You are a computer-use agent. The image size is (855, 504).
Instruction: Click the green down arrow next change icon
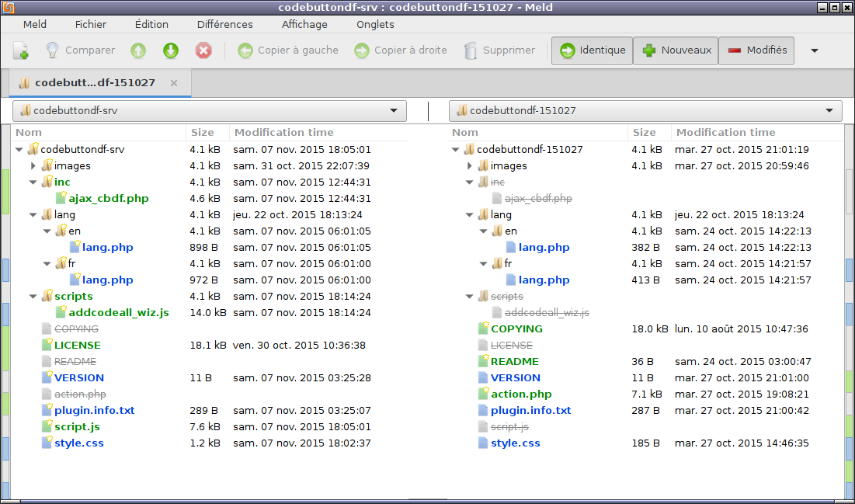point(171,50)
